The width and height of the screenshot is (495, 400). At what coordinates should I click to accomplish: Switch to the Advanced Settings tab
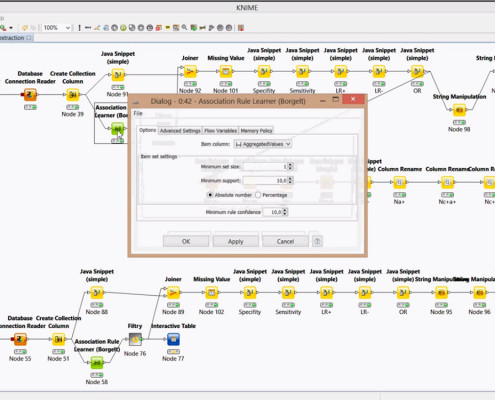pyautogui.click(x=180, y=131)
